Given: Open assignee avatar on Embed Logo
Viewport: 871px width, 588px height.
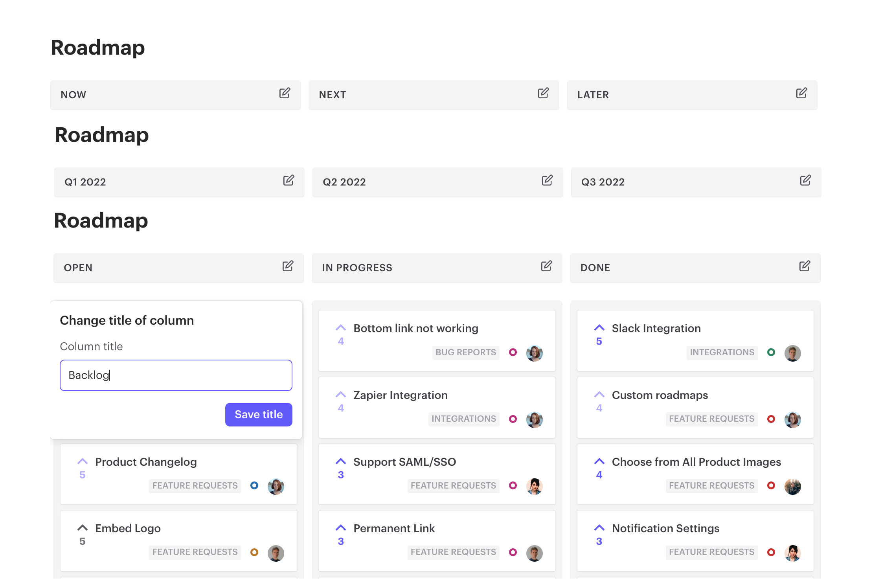Looking at the screenshot, I should [276, 553].
